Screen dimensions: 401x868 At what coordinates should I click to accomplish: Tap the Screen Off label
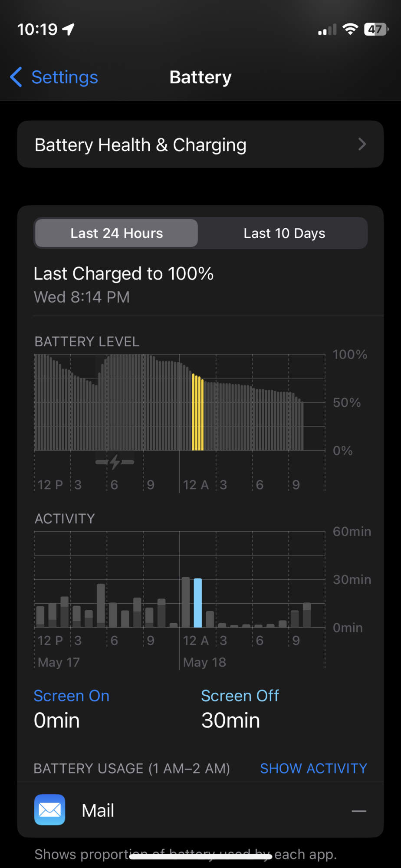point(240,696)
